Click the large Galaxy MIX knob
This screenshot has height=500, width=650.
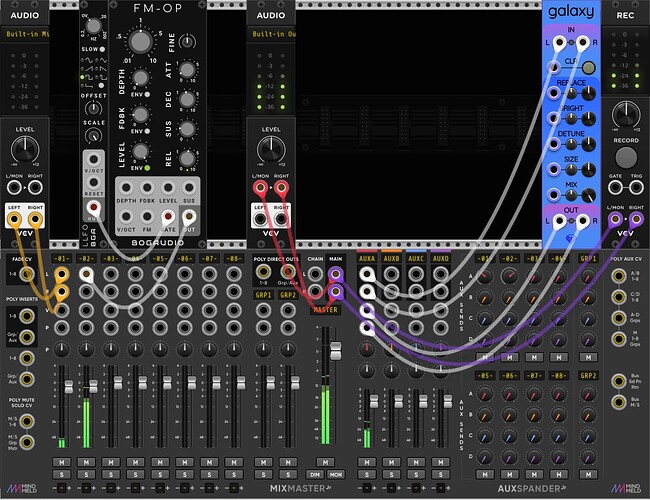[589, 195]
